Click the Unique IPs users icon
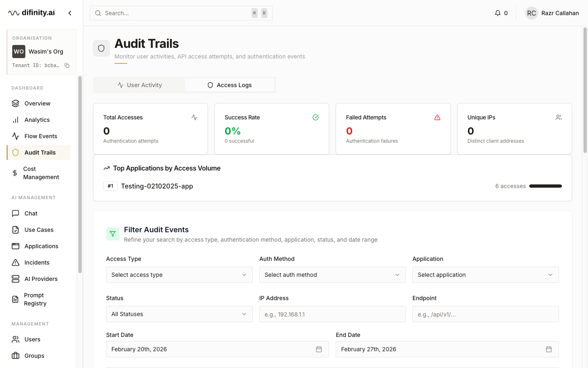This screenshot has height=368, width=588. 559,117
